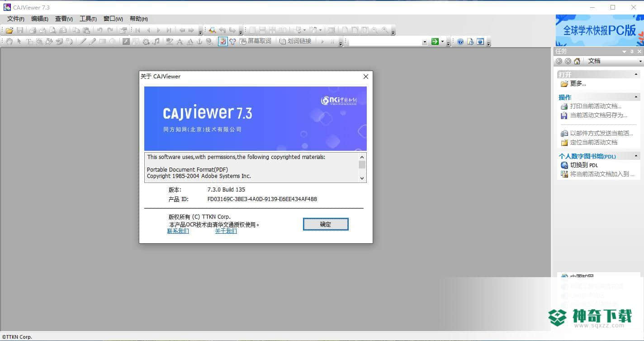Open the 关于我们 link

(226, 231)
